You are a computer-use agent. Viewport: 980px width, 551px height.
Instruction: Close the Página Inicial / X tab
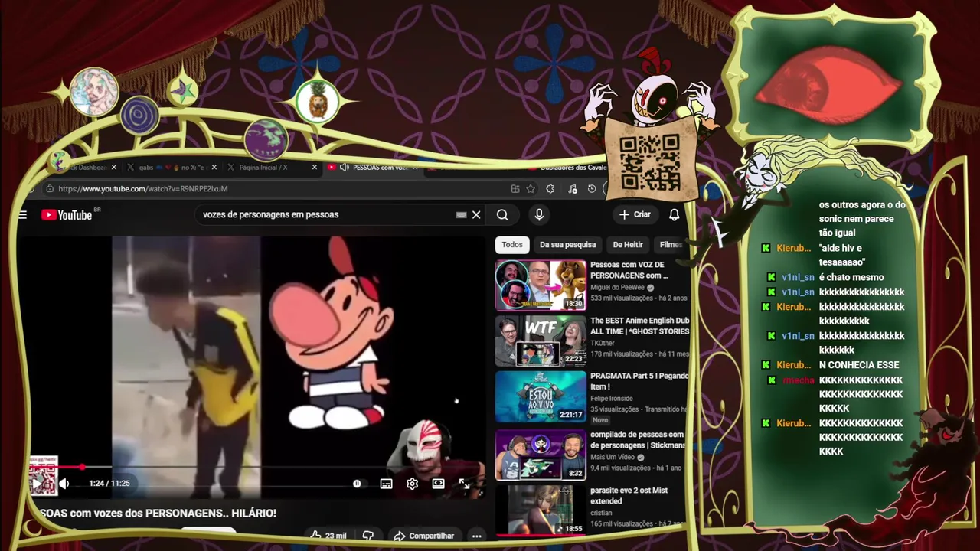click(x=314, y=167)
